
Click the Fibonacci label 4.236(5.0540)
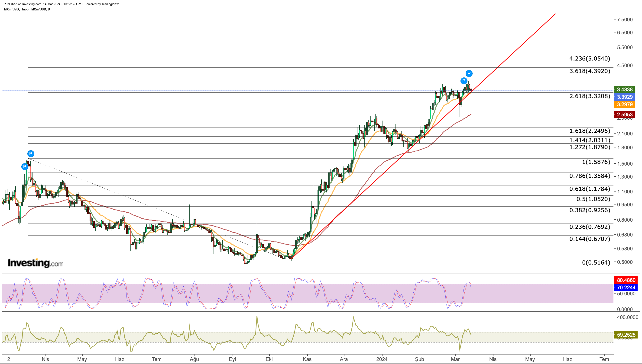(590, 58)
